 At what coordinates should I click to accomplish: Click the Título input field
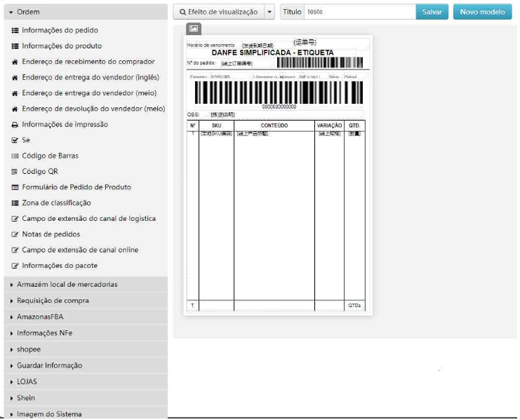[x=360, y=12]
